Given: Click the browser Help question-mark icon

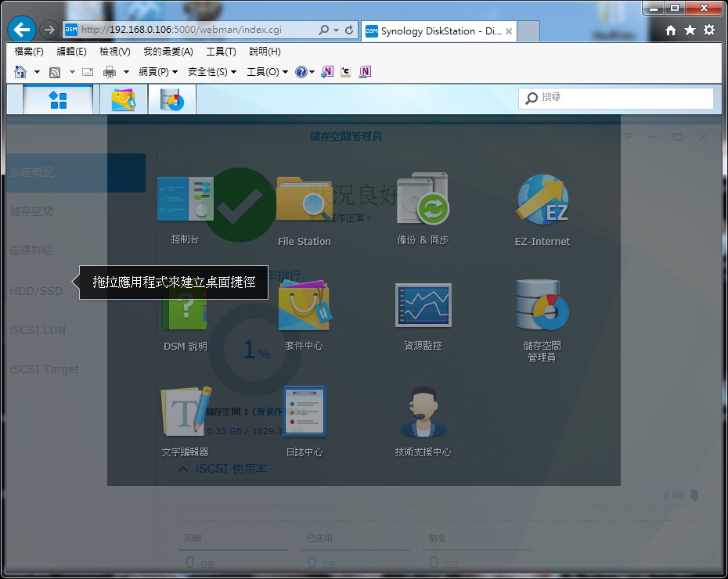Looking at the screenshot, I should (301, 72).
